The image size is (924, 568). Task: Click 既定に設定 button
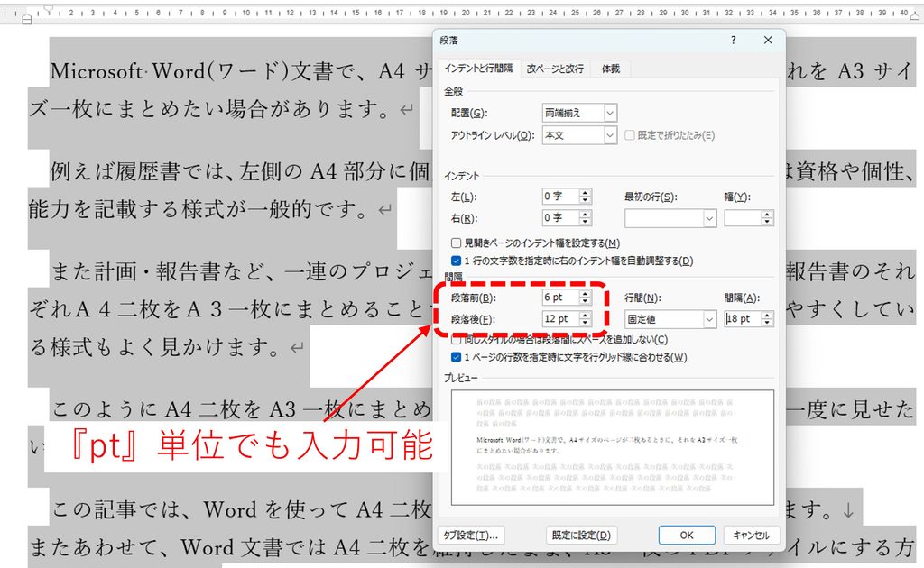[x=581, y=535]
